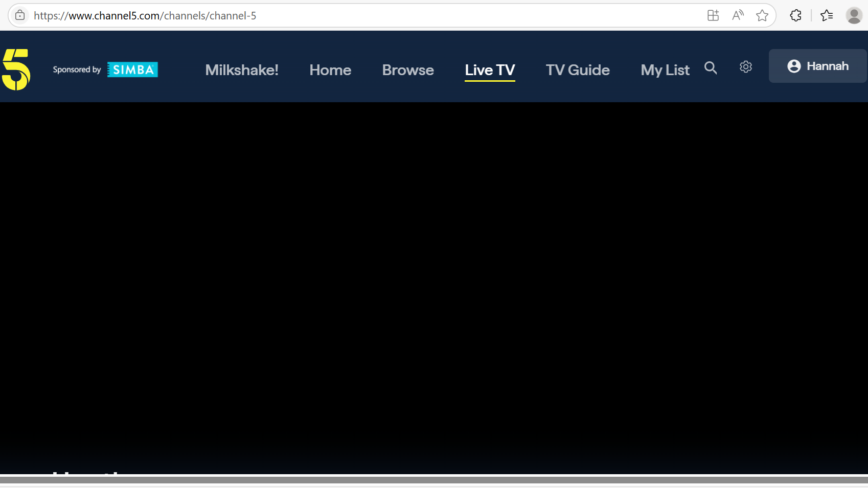
Task: Open the site search magnifier icon
Action: click(711, 68)
